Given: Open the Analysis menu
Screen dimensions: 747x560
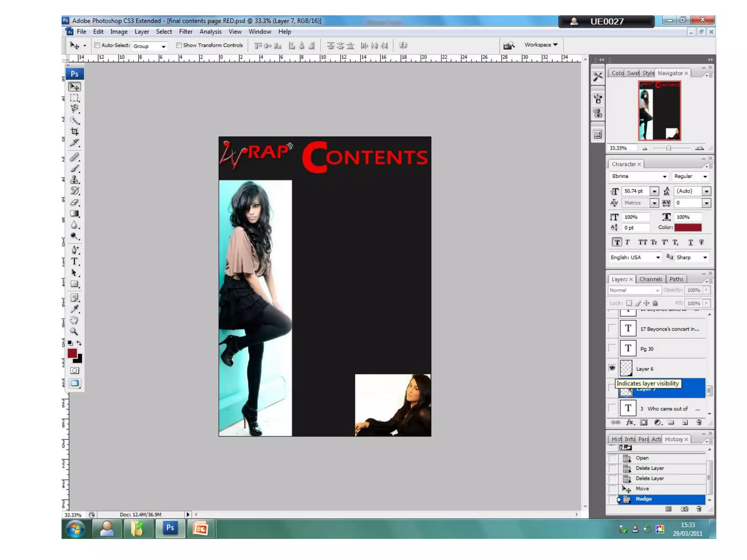Looking at the screenshot, I should click(210, 32).
